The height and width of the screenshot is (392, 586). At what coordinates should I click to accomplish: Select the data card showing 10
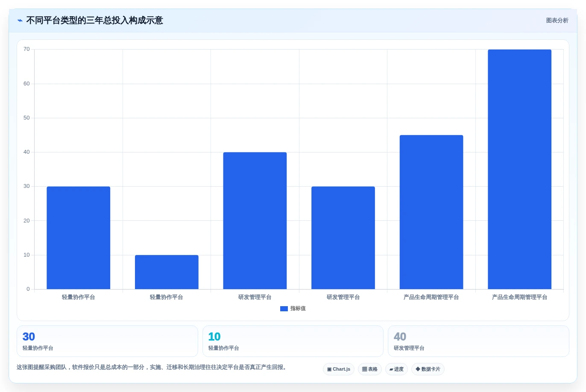click(x=293, y=341)
